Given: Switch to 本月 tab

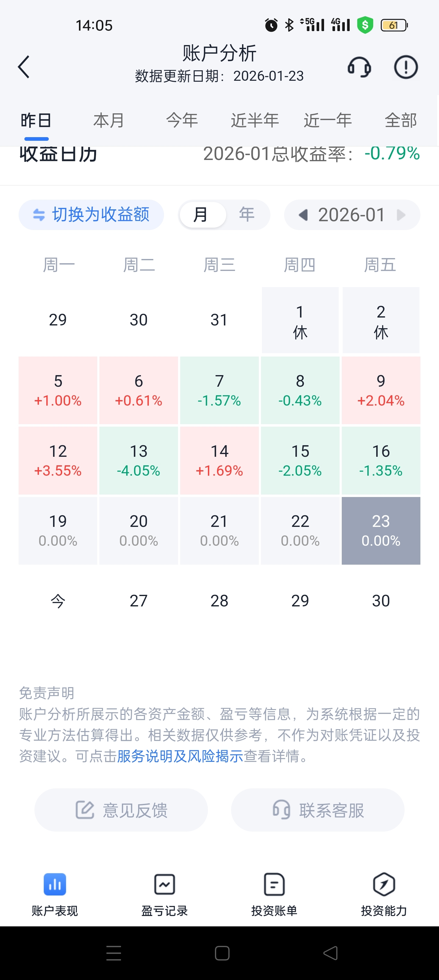Looking at the screenshot, I should tap(109, 120).
